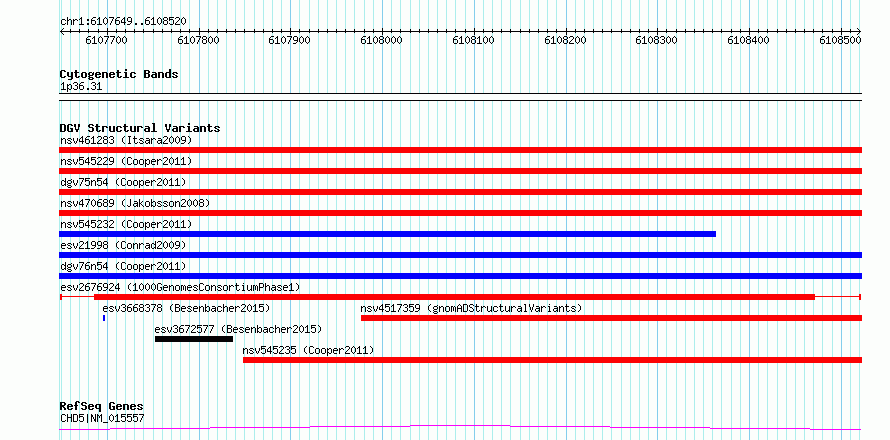Open the esv21998 (Conrad2009) label

click(x=123, y=245)
